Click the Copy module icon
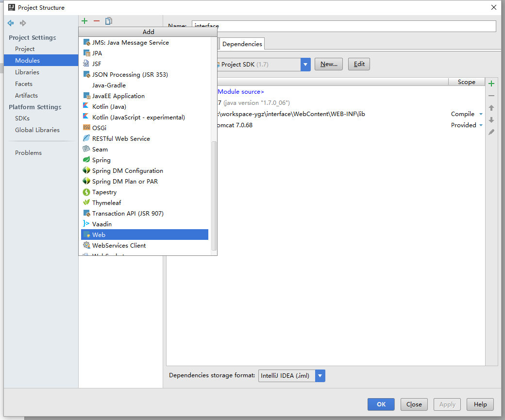Image resolution: width=505 pixels, height=420 pixels. (109, 21)
